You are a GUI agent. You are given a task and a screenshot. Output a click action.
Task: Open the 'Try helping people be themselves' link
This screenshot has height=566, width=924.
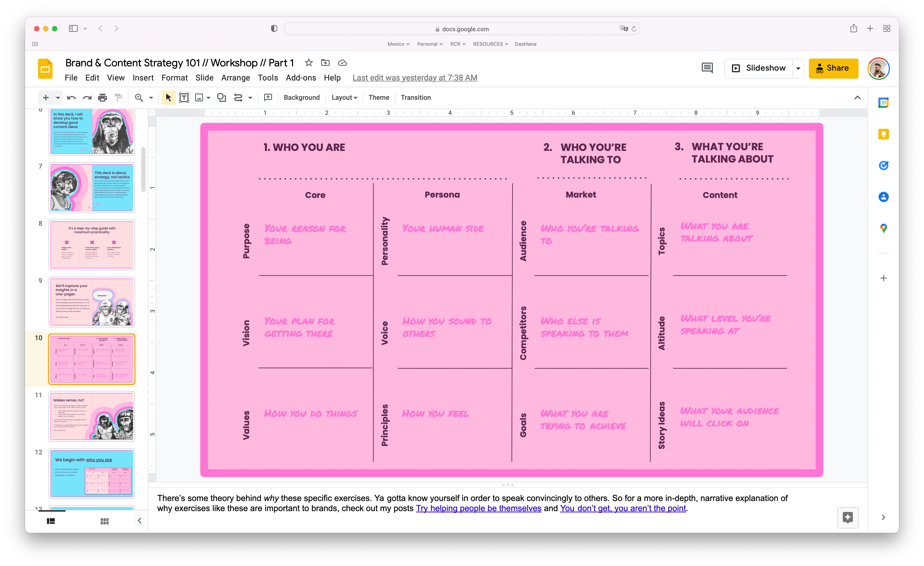coord(479,508)
